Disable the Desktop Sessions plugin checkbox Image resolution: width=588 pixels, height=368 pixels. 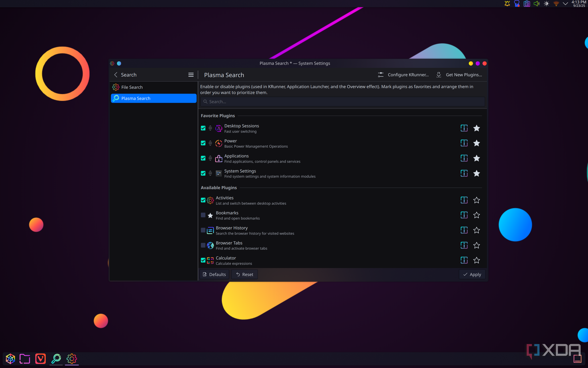pos(203,128)
